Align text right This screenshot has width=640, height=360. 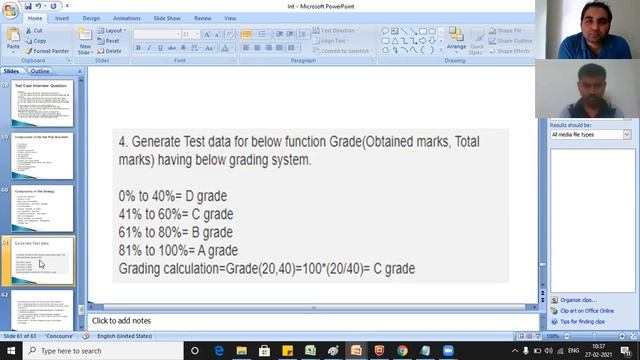click(x=268, y=48)
